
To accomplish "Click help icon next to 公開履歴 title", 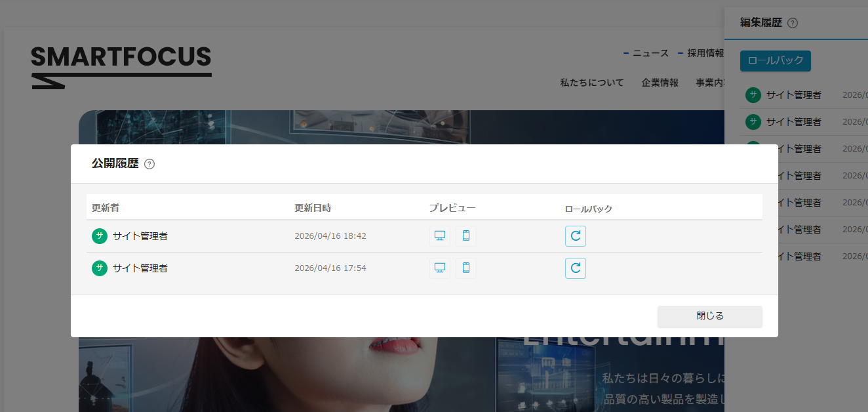I will [x=149, y=164].
